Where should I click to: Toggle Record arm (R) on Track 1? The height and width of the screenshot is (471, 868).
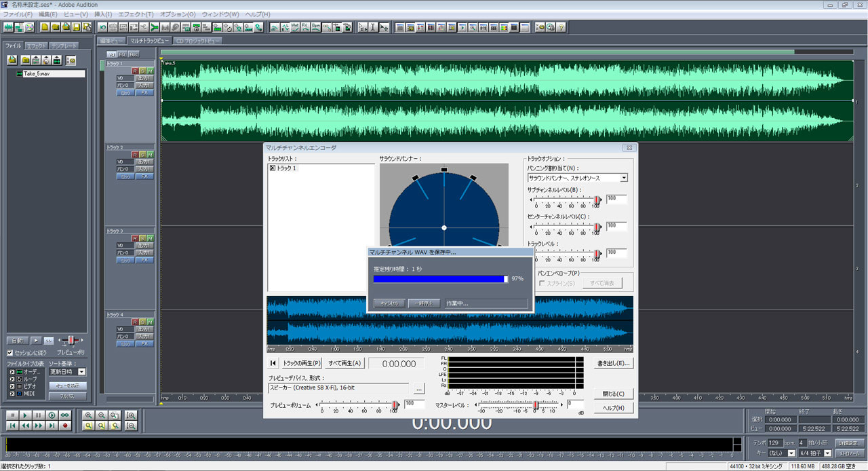pos(135,71)
